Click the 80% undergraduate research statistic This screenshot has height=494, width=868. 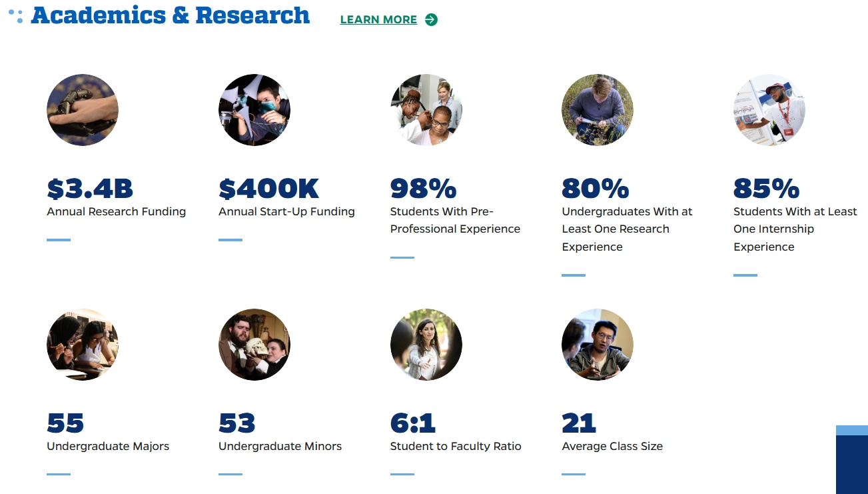point(596,189)
